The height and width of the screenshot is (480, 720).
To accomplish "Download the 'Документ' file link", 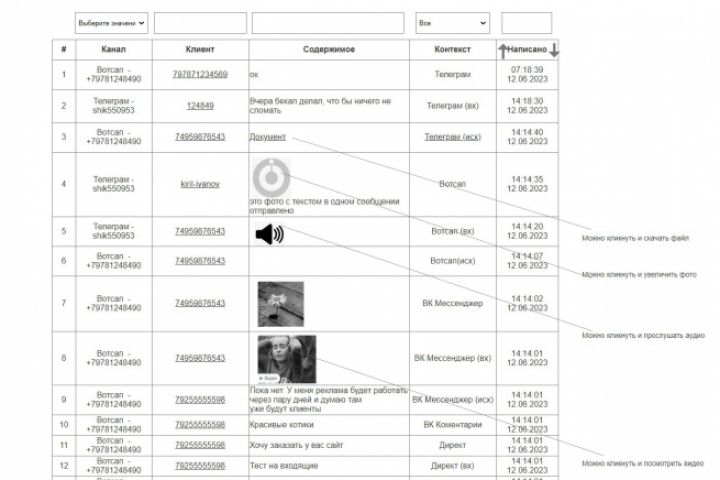I will pos(268,137).
